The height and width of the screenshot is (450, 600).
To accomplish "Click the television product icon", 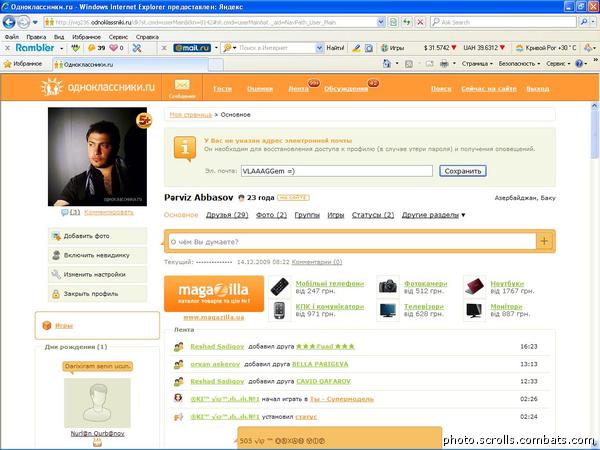I will pos(388,310).
